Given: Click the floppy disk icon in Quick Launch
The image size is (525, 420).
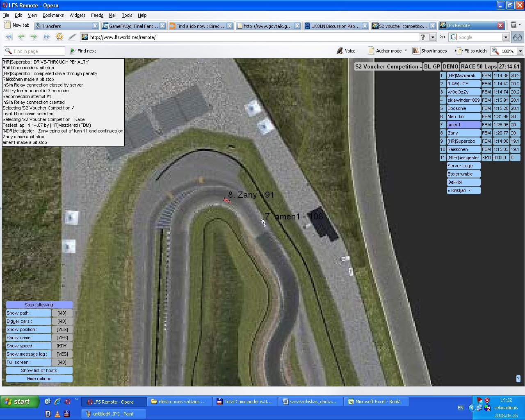Looking at the screenshot, I should tap(67, 414).
